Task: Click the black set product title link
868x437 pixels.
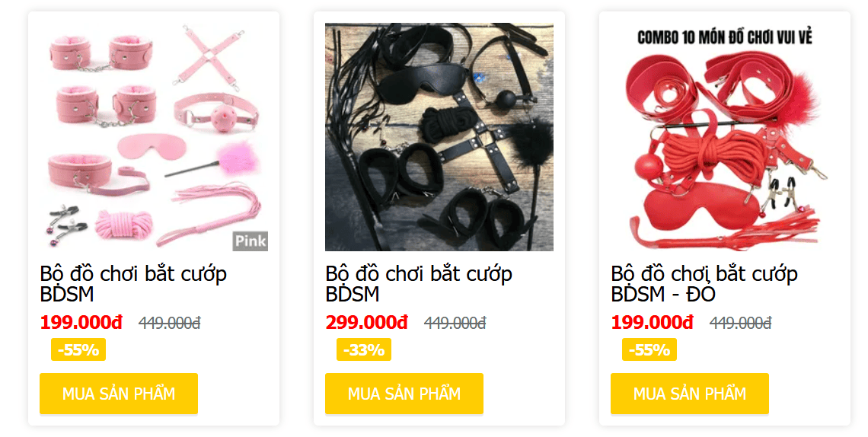Action: pyautogui.click(x=419, y=284)
